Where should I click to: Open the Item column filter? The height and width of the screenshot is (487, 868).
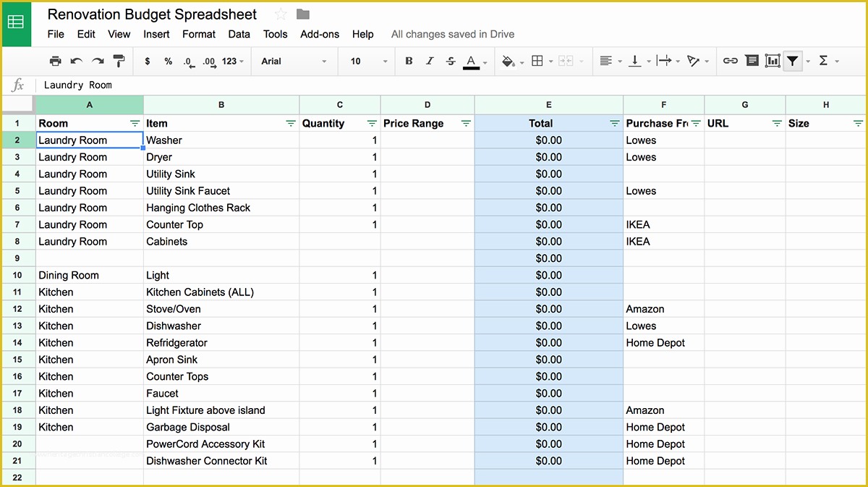291,124
